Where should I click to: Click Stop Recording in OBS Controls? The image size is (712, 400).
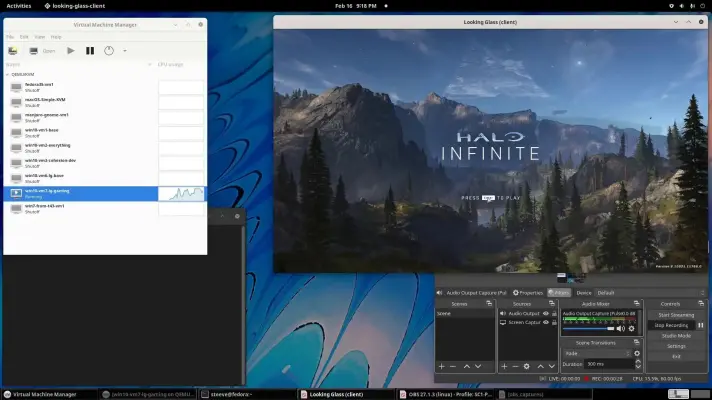671,326
